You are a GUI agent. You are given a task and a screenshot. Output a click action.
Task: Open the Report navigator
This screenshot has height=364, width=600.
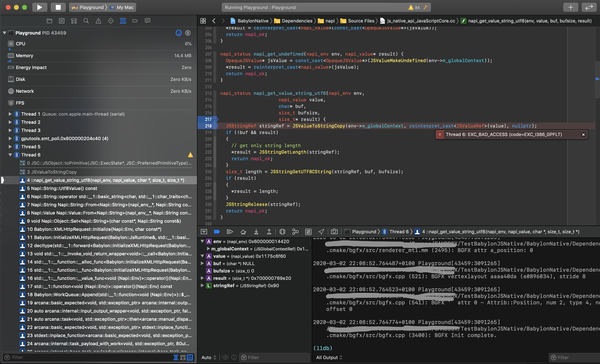[x=147, y=21]
